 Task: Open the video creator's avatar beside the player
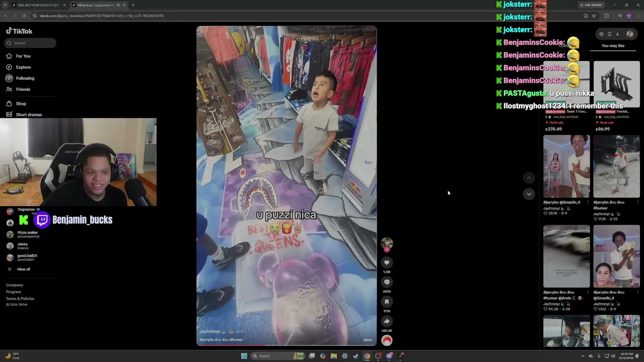(386, 244)
